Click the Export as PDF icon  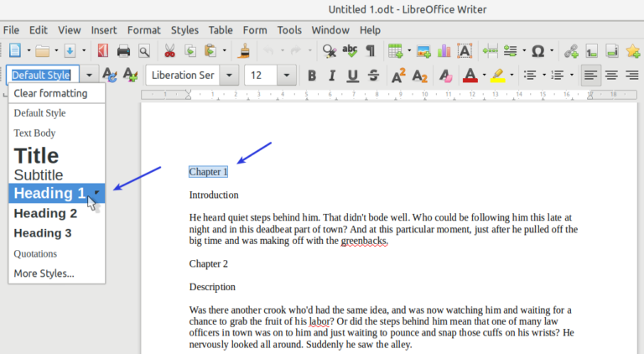tap(102, 51)
